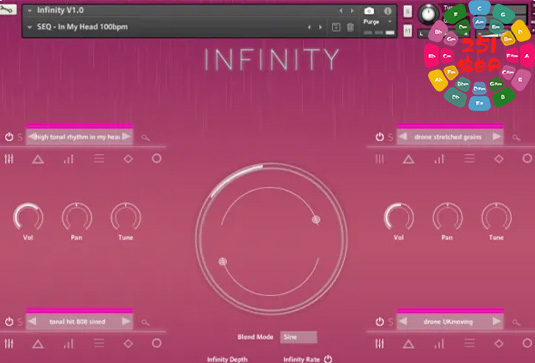The width and height of the screenshot is (535, 363).
Task: Click the upper blend handle in the center circle
Action: pos(316,220)
